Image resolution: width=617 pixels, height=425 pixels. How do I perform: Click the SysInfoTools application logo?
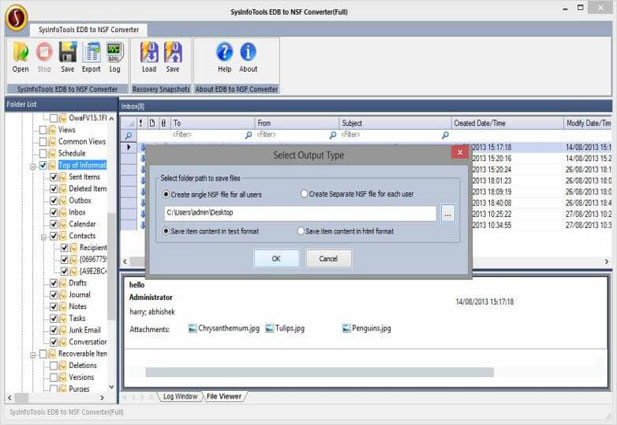click(17, 17)
